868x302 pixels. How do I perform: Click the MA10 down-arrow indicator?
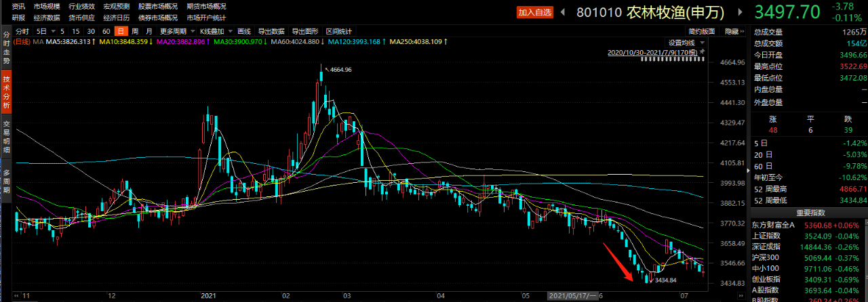tap(151, 42)
